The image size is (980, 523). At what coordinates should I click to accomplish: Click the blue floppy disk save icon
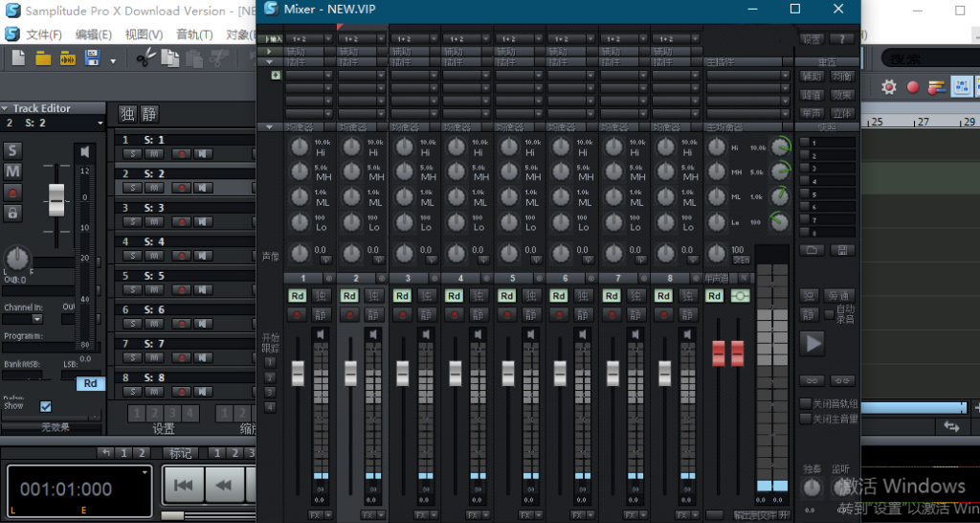[92, 58]
